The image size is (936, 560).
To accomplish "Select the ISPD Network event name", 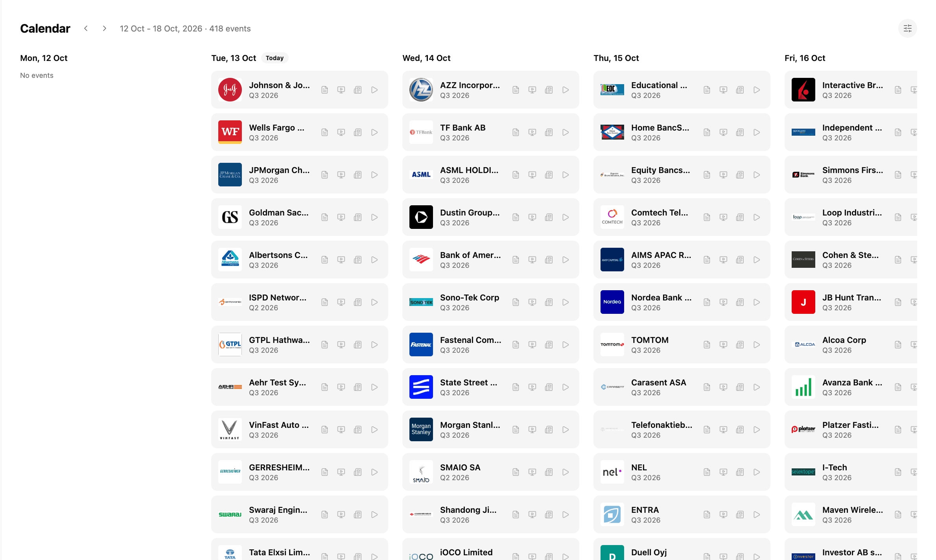I will pos(278,297).
